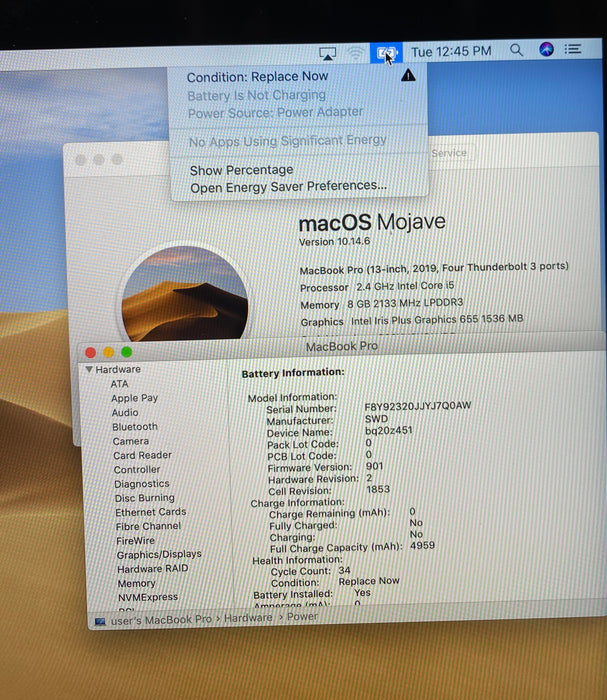Viewport: 607px width, 700px height.
Task: Select Hardware RAID in the sidebar
Action: (x=153, y=569)
